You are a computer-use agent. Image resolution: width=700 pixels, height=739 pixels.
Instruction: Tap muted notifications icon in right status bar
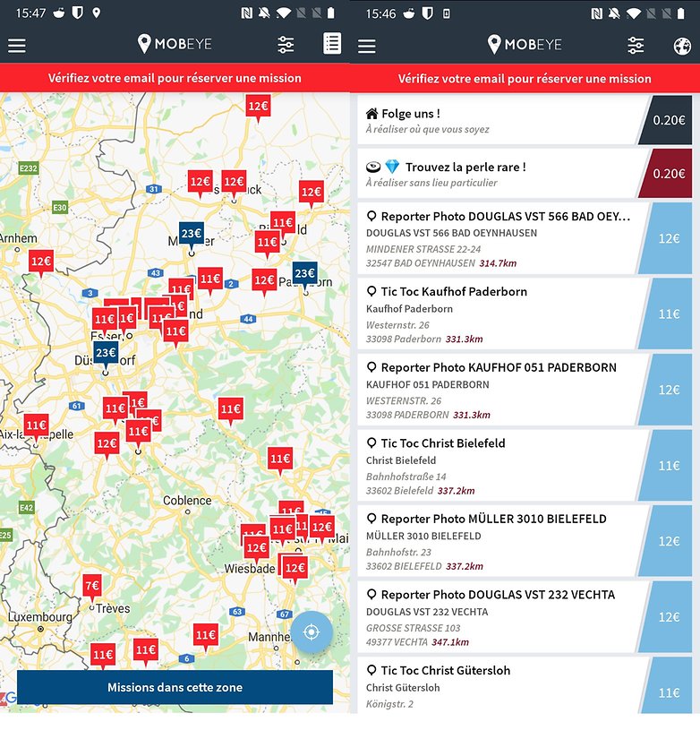tap(614, 13)
